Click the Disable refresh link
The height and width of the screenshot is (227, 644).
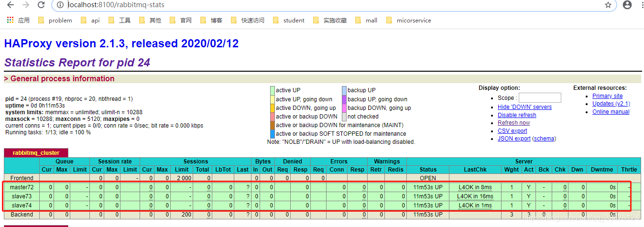coord(517,115)
